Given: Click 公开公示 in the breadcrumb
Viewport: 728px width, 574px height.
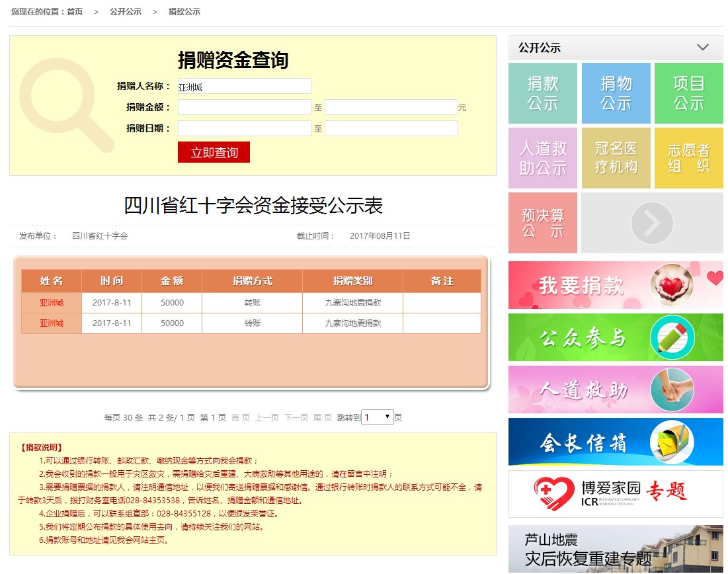Looking at the screenshot, I should tap(126, 12).
